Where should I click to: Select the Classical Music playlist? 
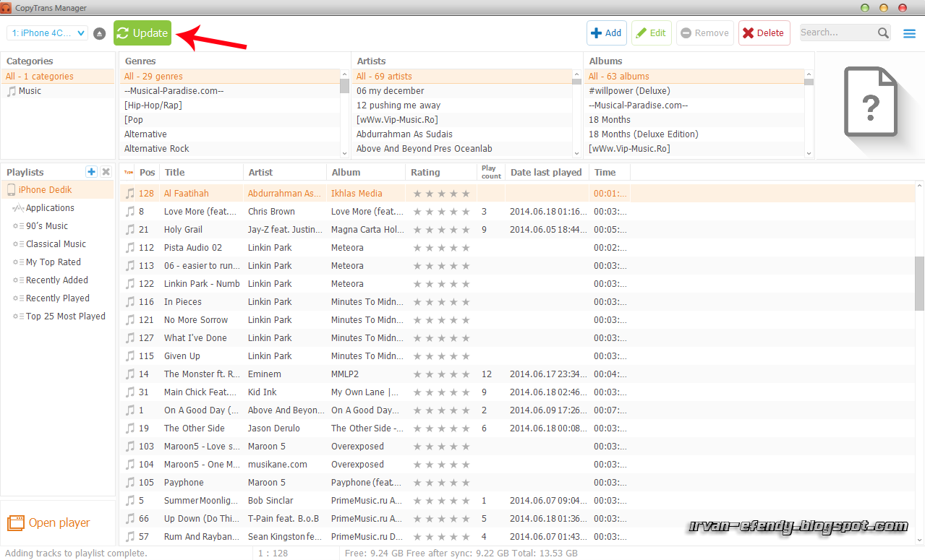tap(58, 244)
